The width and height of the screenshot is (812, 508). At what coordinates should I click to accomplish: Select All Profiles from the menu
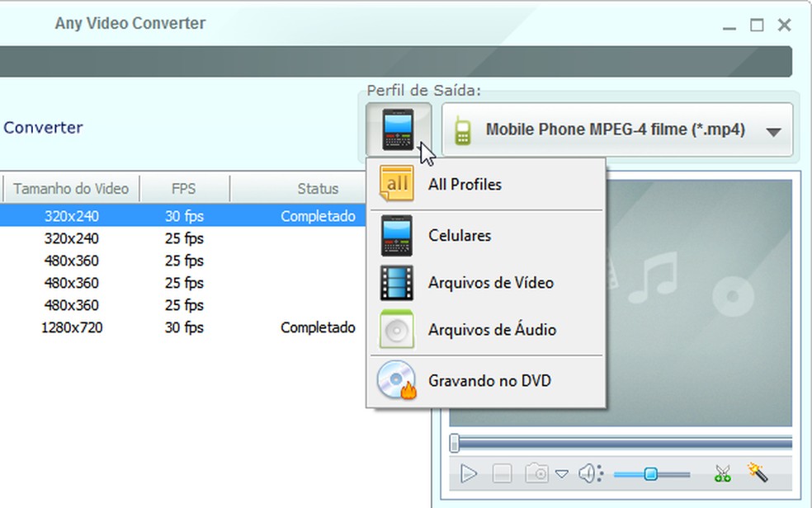point(486,184)
